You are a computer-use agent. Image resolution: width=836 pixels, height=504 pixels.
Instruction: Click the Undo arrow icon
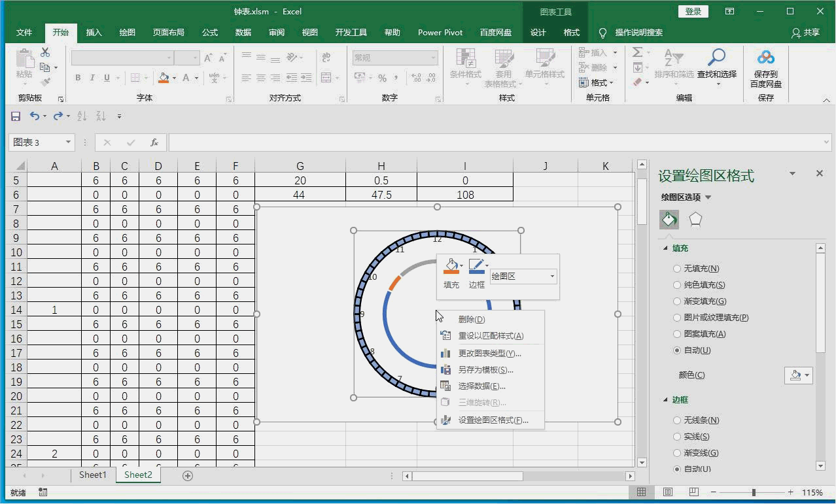point(35,116)
